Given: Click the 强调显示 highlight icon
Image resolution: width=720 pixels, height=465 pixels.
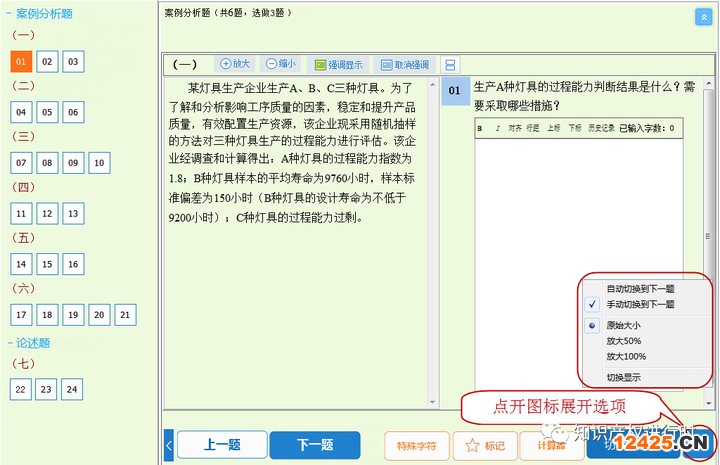Looking at the screenshot, I should (321, 64).
